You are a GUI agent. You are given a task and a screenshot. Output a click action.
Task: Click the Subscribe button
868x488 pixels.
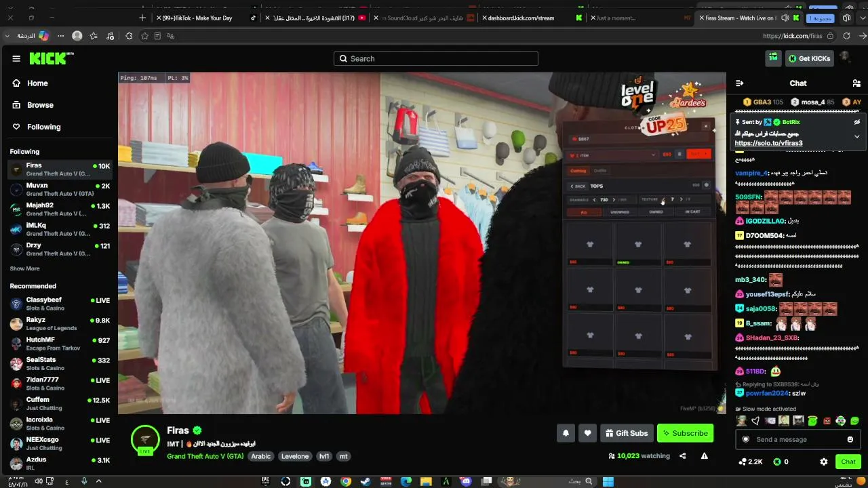tap(685, 433)
